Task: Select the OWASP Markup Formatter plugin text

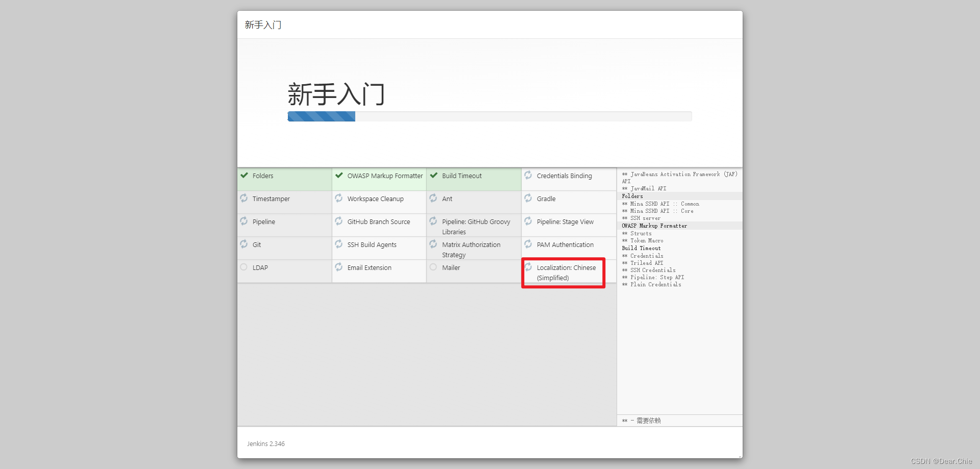Action: [x=385, y=176]
